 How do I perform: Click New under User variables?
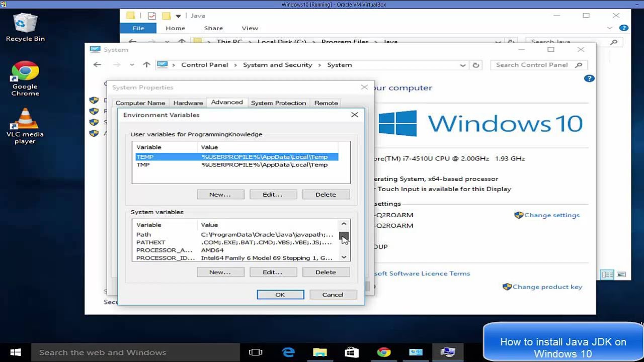[x=220, y=195]
